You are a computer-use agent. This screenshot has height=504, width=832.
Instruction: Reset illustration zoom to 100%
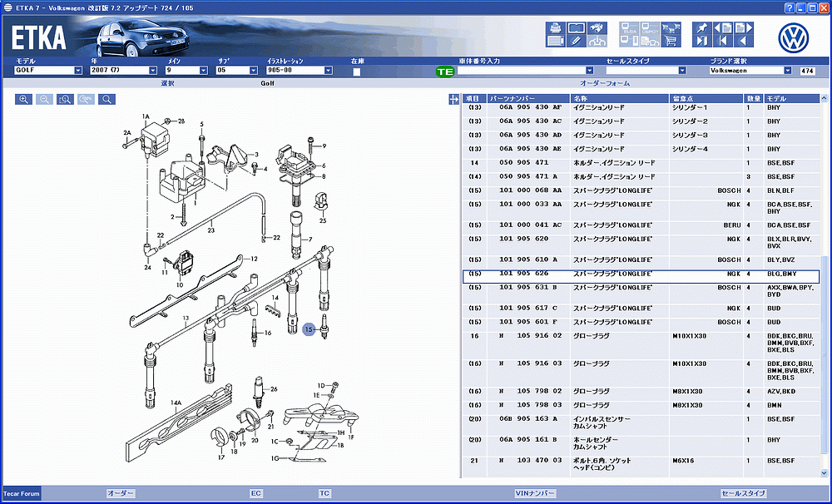pos(86,99)
